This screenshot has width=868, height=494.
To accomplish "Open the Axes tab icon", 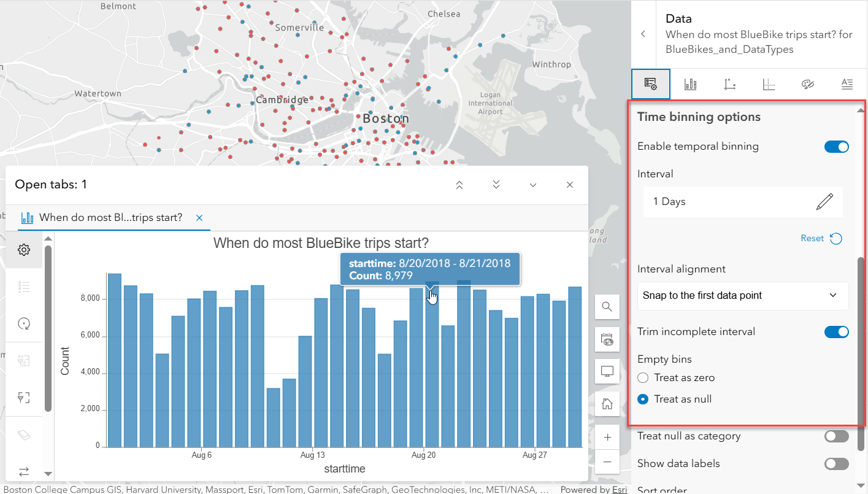I will click(729, 85).
